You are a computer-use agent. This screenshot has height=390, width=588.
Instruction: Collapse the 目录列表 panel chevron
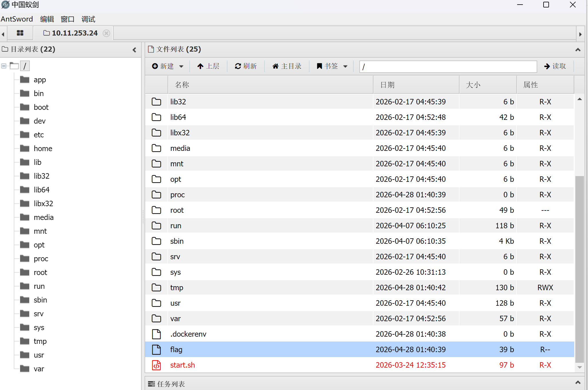(134, 50)
